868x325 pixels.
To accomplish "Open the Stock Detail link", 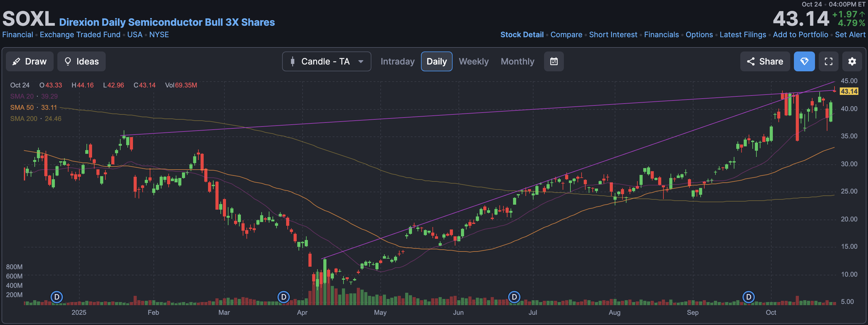I will pos(522,35).
